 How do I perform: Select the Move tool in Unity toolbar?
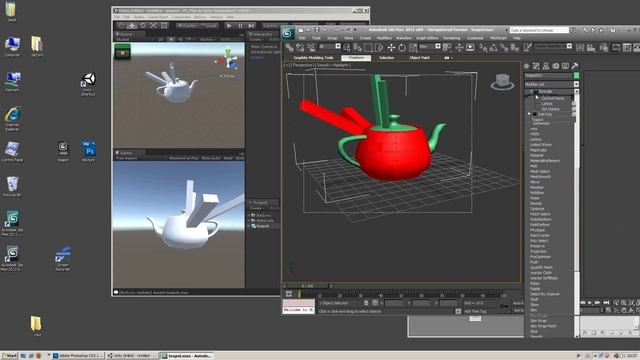point(132,26)
